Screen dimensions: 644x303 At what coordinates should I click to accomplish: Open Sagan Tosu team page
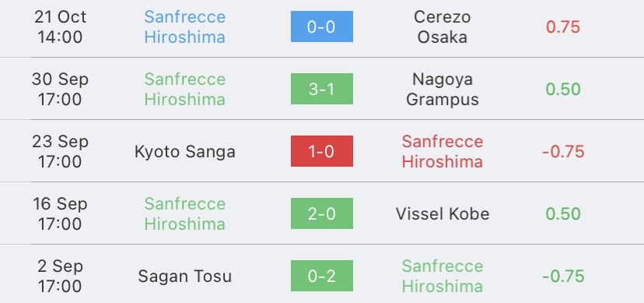(185, 277)
